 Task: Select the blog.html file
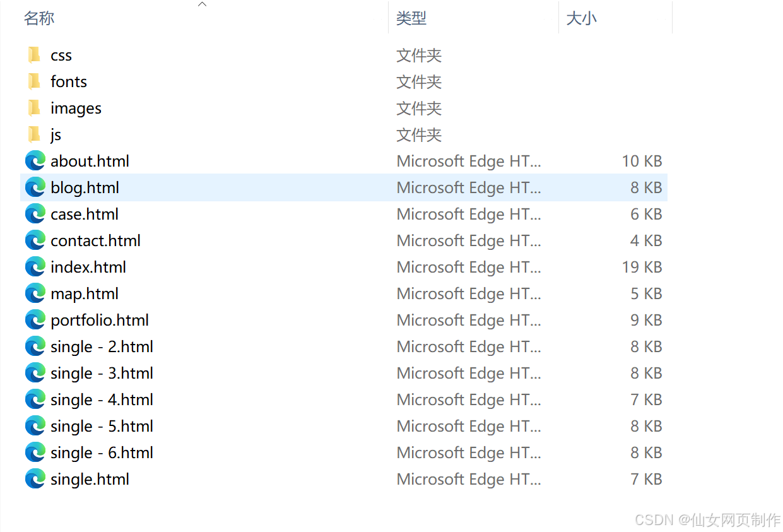(84, 187)
